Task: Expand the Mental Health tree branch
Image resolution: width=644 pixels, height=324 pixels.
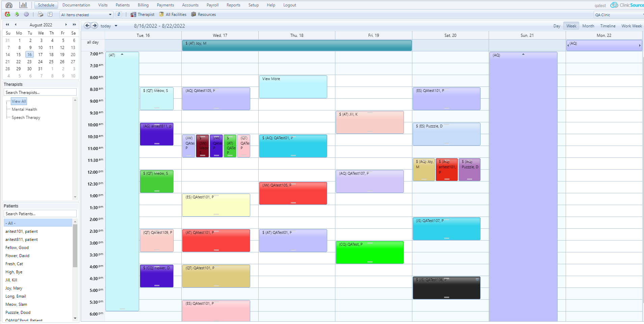Action: coord(8,109)
